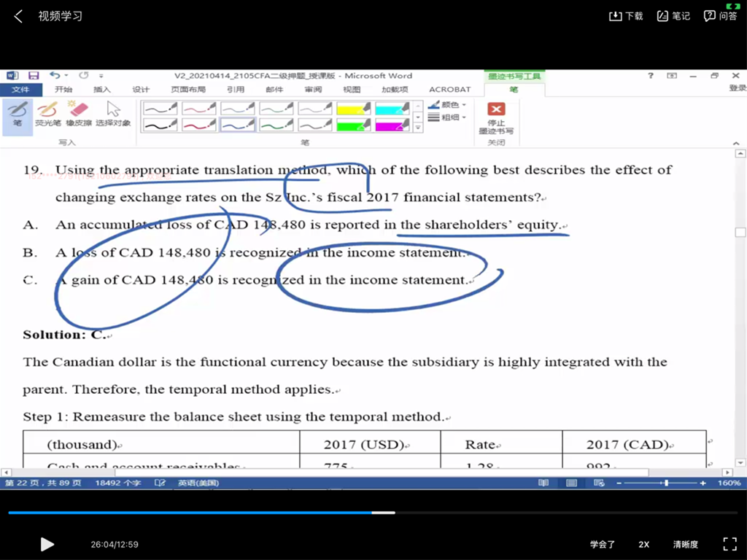Open the Q&A (问答) section

pos(720,16)
